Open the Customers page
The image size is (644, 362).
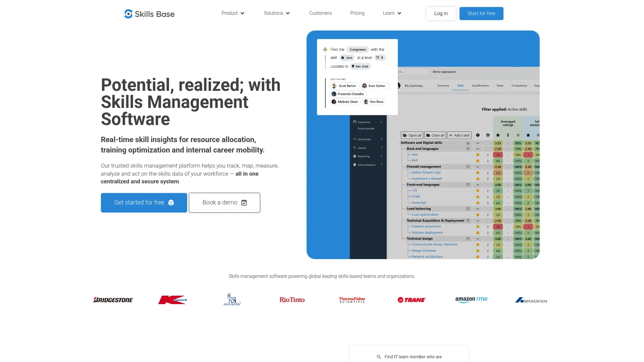tap(320, 13)
